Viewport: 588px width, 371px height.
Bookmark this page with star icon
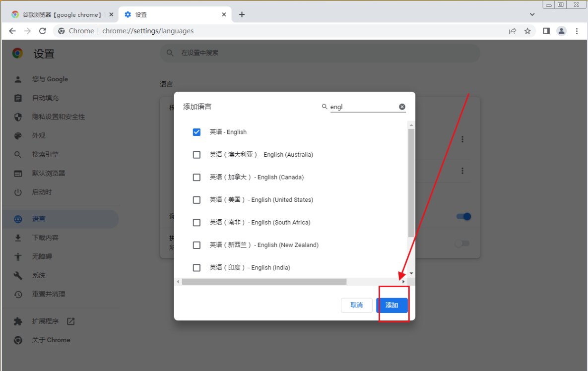(x=527, y=31)
